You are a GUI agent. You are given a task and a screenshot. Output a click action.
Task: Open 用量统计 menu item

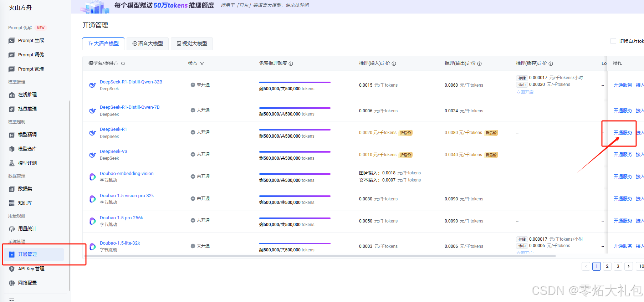pyautogui.click(x=27, y=229)
